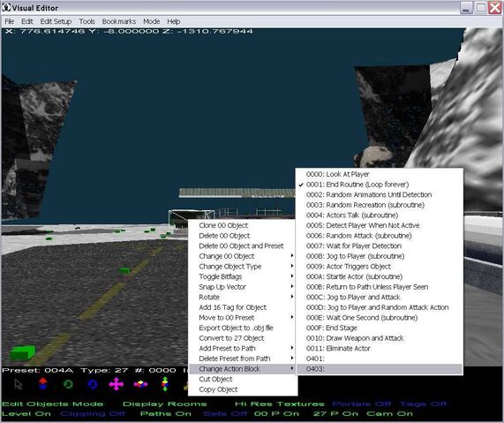Screen dimensions: 504x423
Task: Click the Display Rooms status text
Action: (165, 404)
